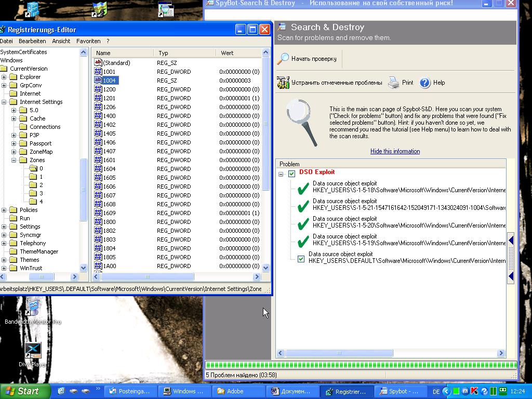Click the CurrentVersion folder icon
The image size is (532, 399).
click(4, 69)
